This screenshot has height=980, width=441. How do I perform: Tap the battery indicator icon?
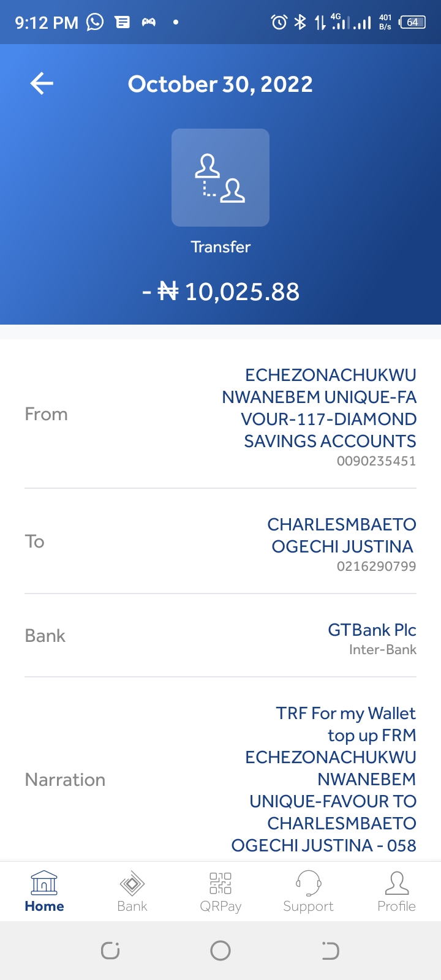tap(412, 23)
